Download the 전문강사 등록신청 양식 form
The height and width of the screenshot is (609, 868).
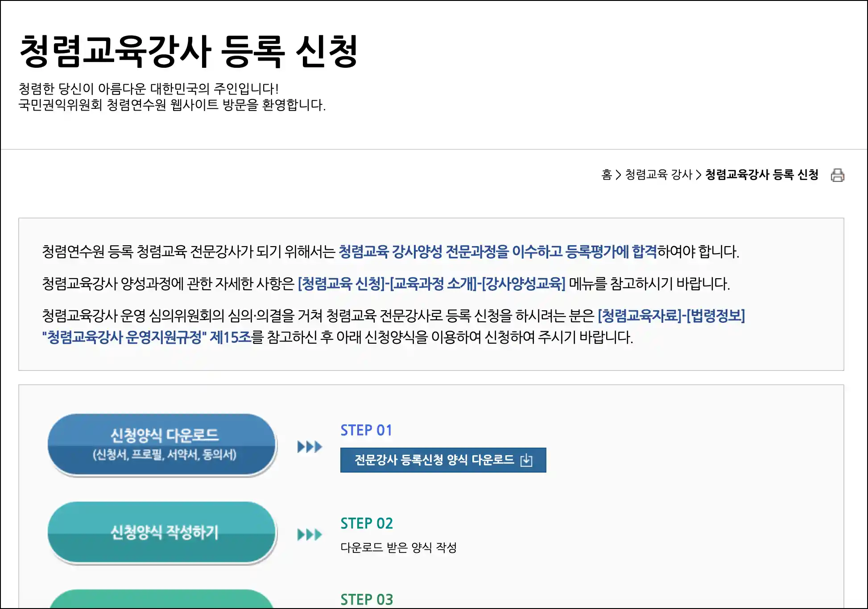tap(443, 460)
